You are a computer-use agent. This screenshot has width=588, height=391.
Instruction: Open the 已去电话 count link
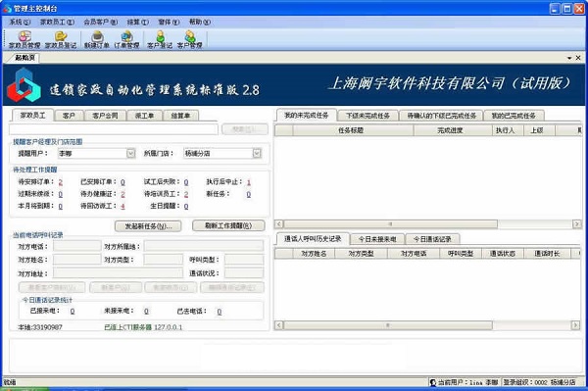click(x=220, y=312)
